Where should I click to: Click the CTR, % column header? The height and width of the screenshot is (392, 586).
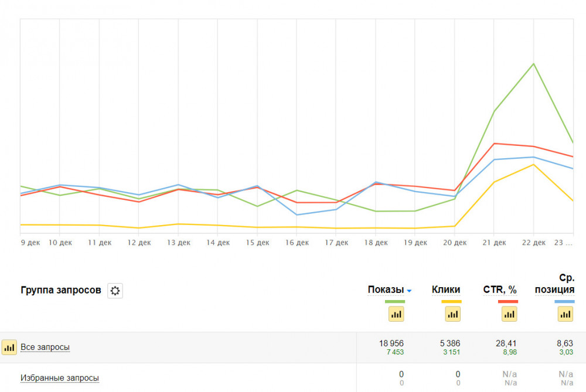tap(500, 289)
